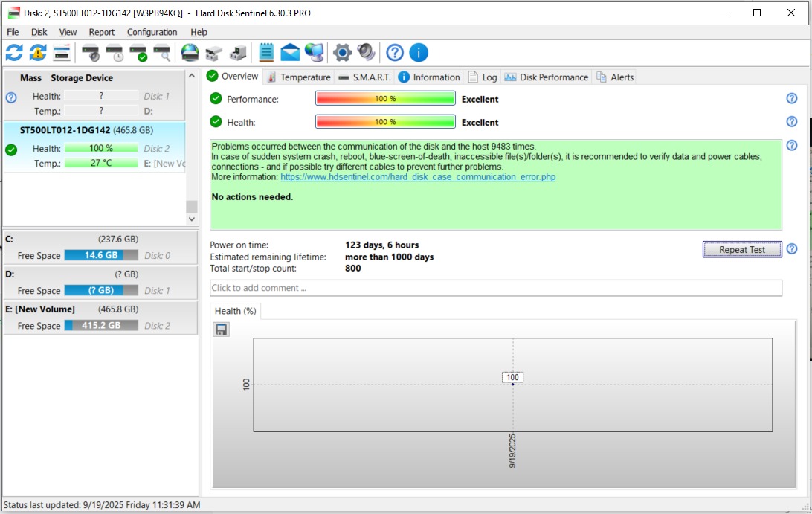Click the disk with magnifier surface test icon
812x514 pixels.
tap(162, 53)
